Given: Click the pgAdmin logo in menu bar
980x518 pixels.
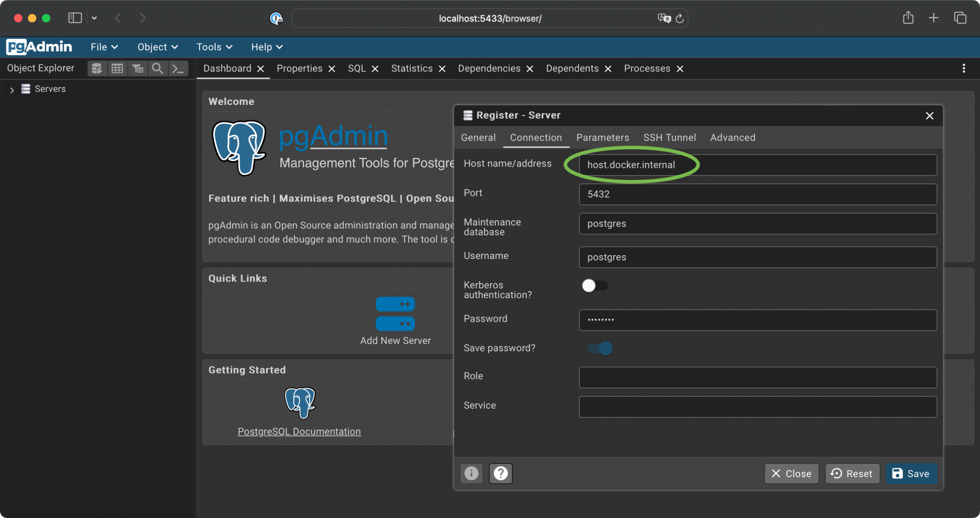Looking at the screenshot, I should point(39,47).
